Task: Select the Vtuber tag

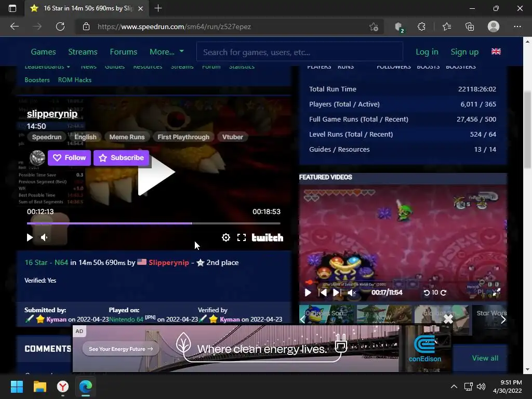Action: (x=233, y=137)
